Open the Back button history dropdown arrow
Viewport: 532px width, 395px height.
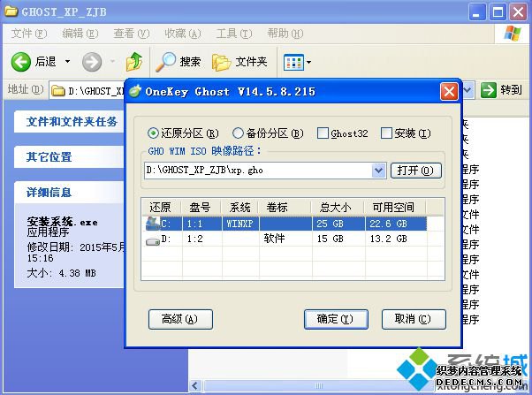click(x=66, y=62)
